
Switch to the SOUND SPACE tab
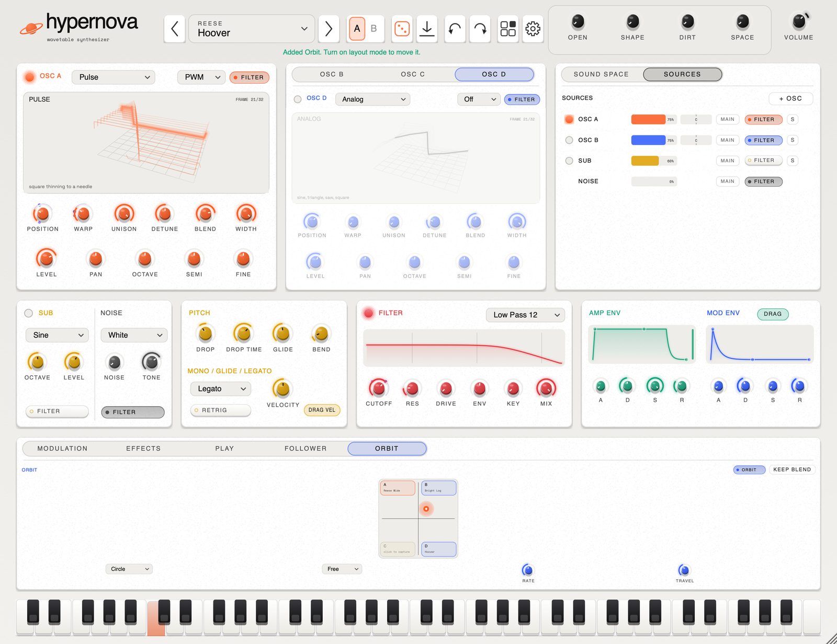[601, 74]
